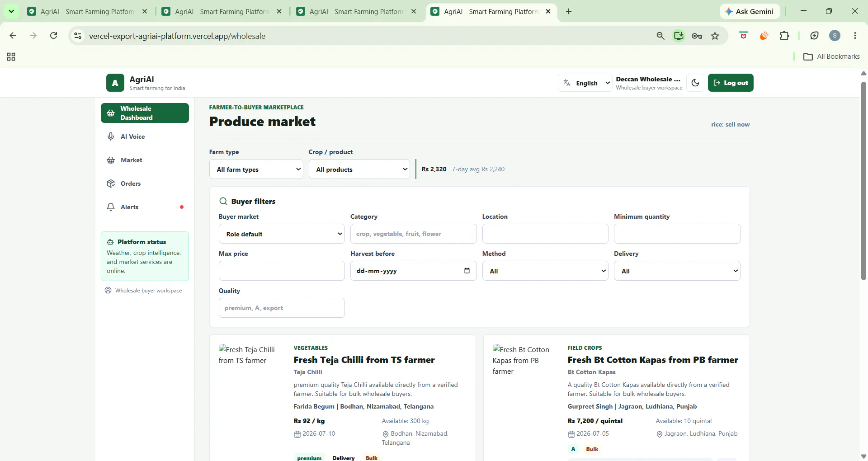Screen dimensions: 868x461
Task: Click the install app icon in address bar
Action: click(x=679, y=36)
